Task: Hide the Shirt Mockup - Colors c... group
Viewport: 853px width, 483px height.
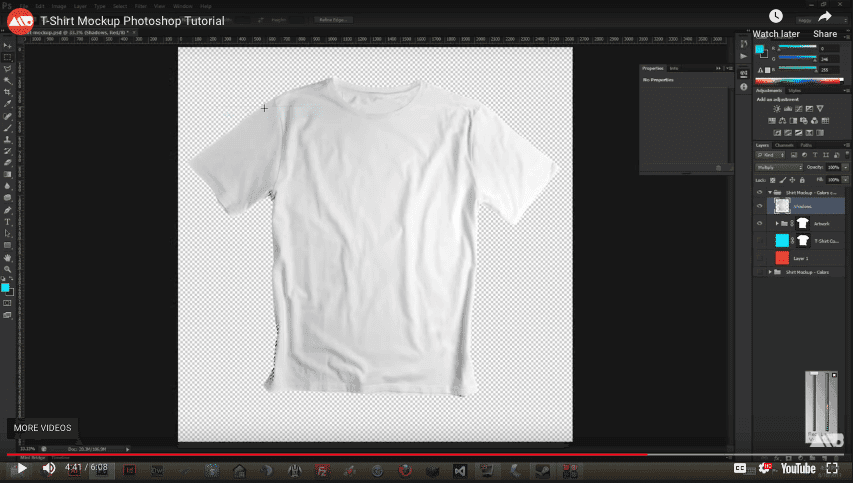Action: 759,193
